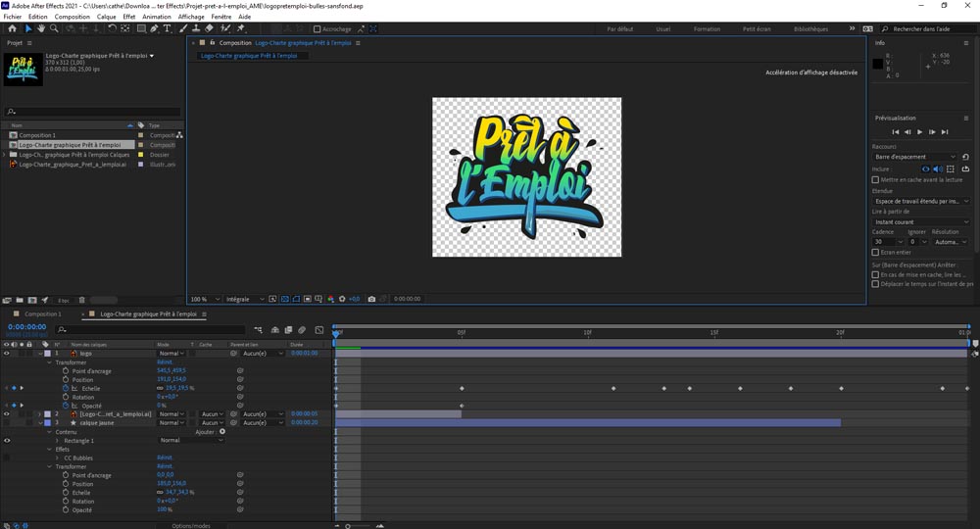The width and height of the screenshot is (980, 529).
Task: Switch to the Composition 1 timeline tab
Action: tap(42, 314)
